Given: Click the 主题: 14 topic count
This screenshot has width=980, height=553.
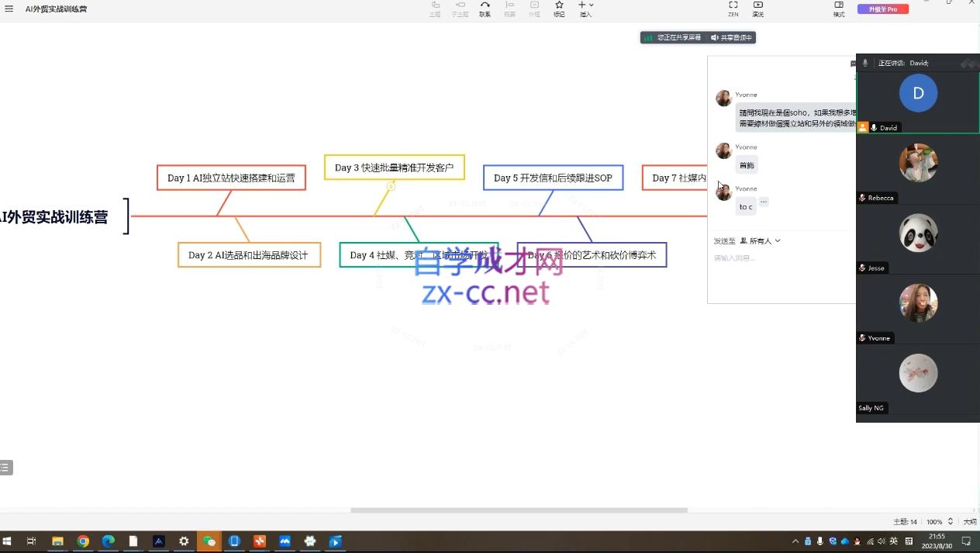Looking at the screenshot, I should [905, 522].
